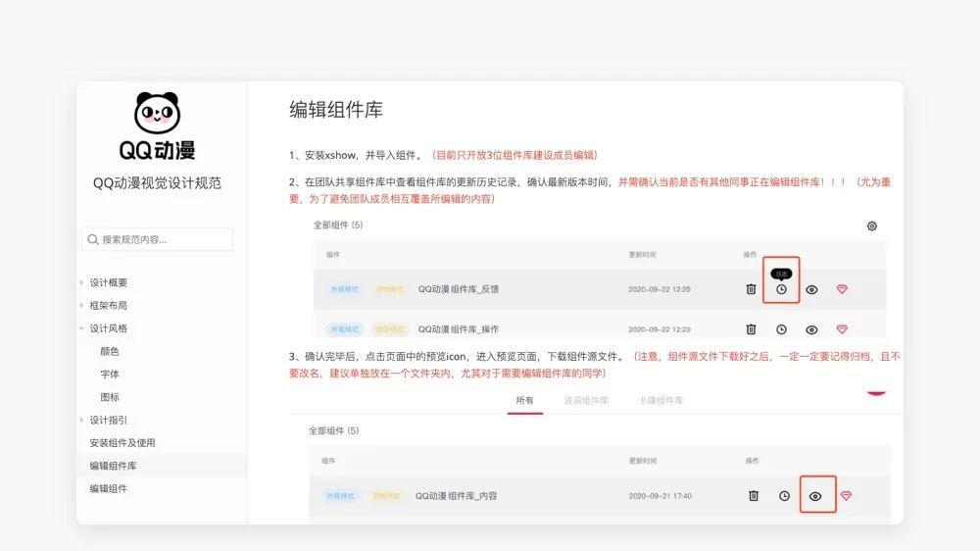
Task: Delete QQ动漫组件库_操作 with trash icon
Action: point(752,329)
